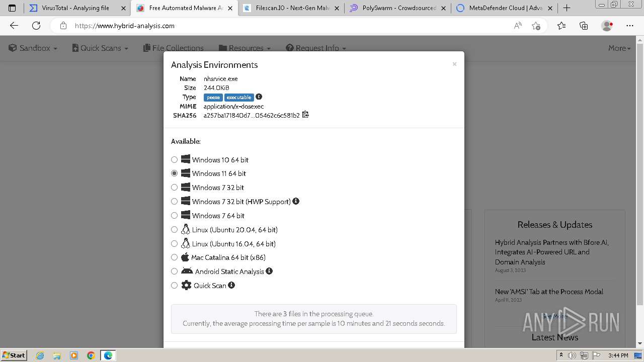
Task: Click the executable type tag
Action: point(239,97)
